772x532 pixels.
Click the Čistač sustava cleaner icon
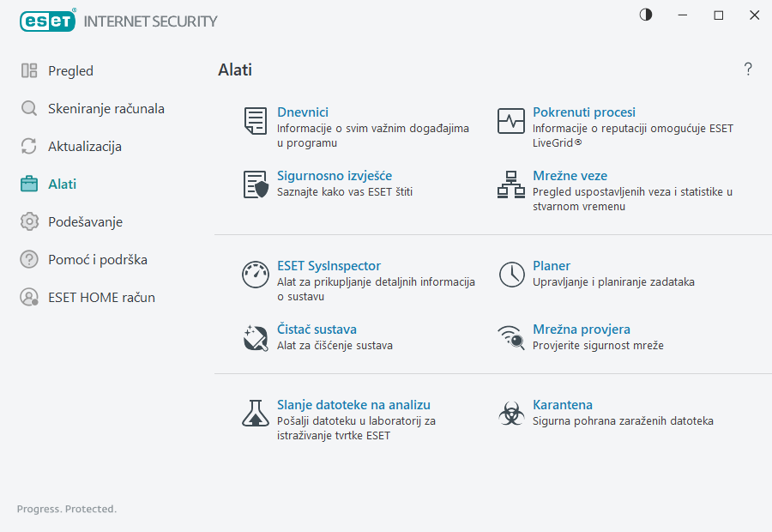click(x=255, y=338)
